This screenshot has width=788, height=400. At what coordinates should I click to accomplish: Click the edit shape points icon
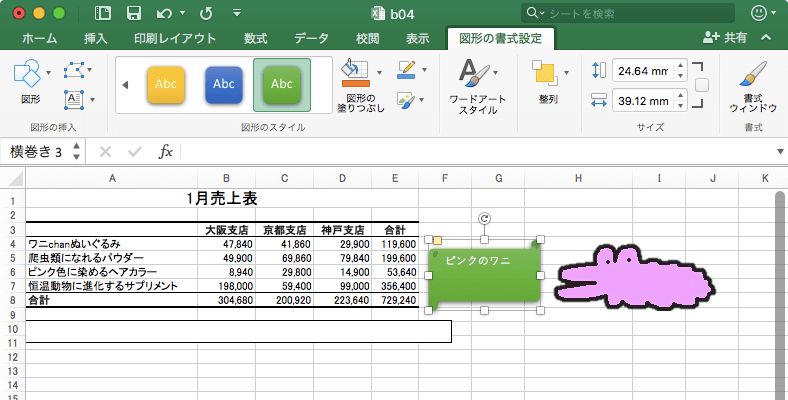pos(74,70)
